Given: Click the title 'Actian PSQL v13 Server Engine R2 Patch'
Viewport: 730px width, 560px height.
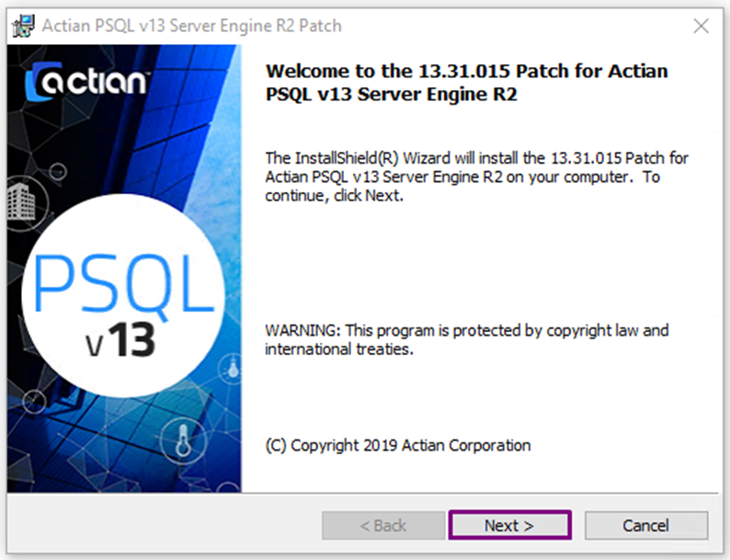Looking at the screenshot, I should 192,26.
